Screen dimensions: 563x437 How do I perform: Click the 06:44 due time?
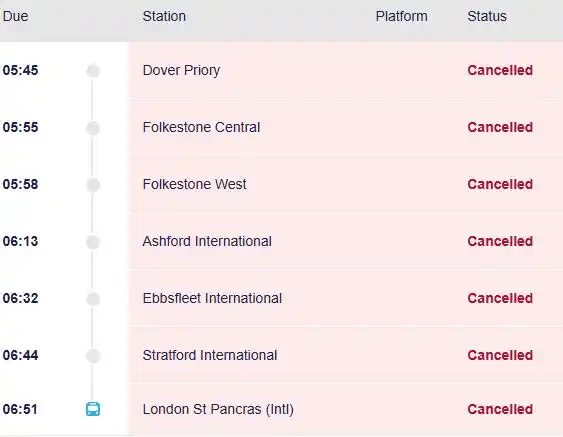pos(20,355)
